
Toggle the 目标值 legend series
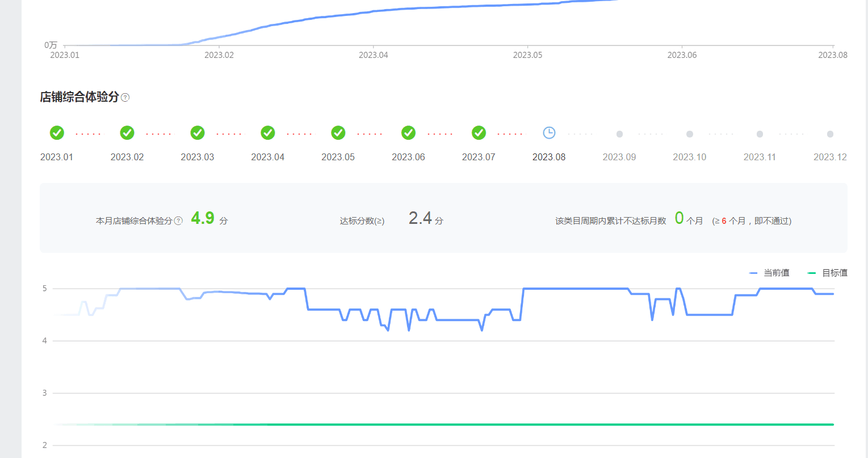point(828,273)
